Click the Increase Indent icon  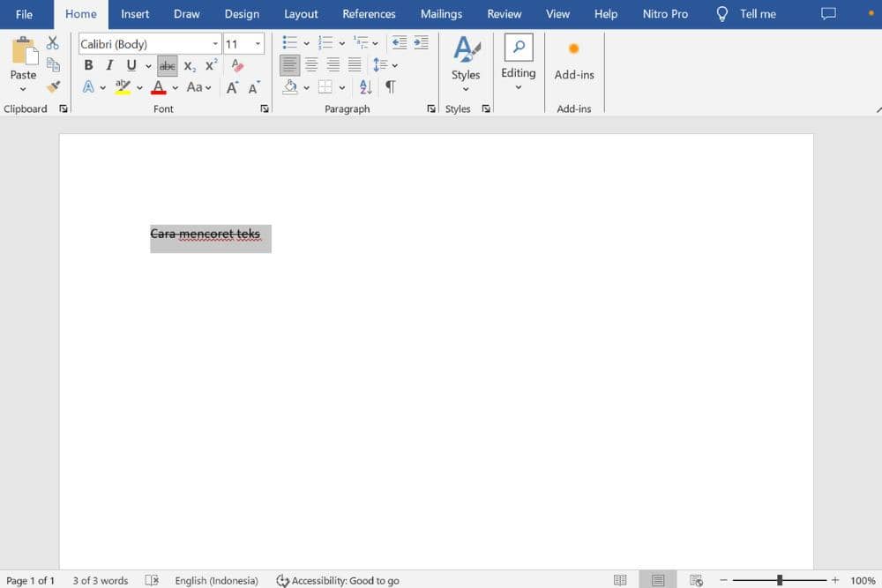point(421,43)
